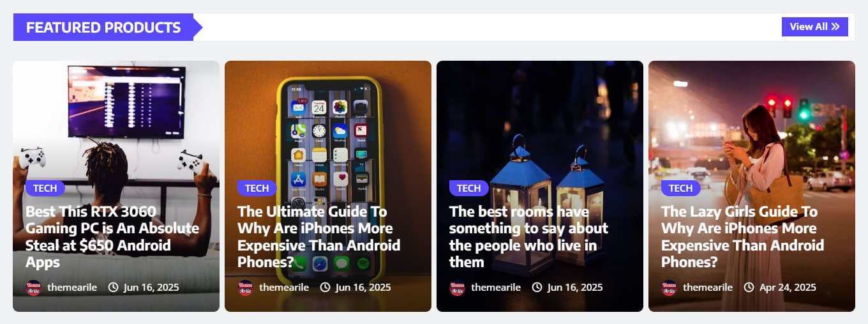This screenshot has height=324, width=868.
Task: Click themearile avatar icon on Lazy Girls card
Action: click(x=669, y=288)
